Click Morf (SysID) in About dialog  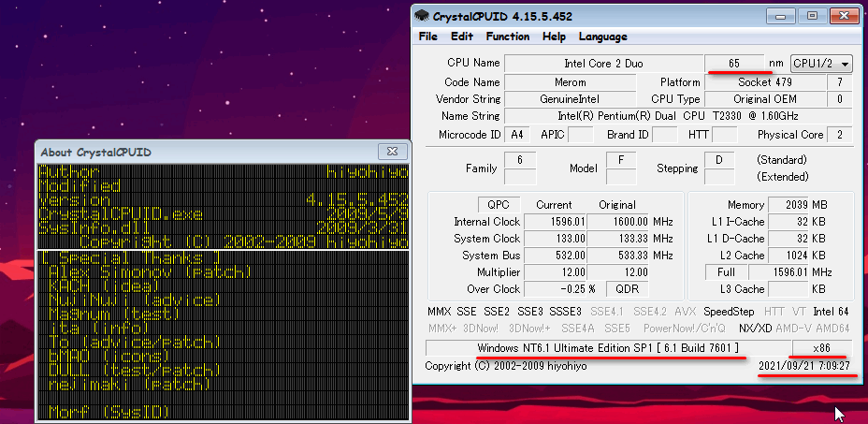(108, 412)
